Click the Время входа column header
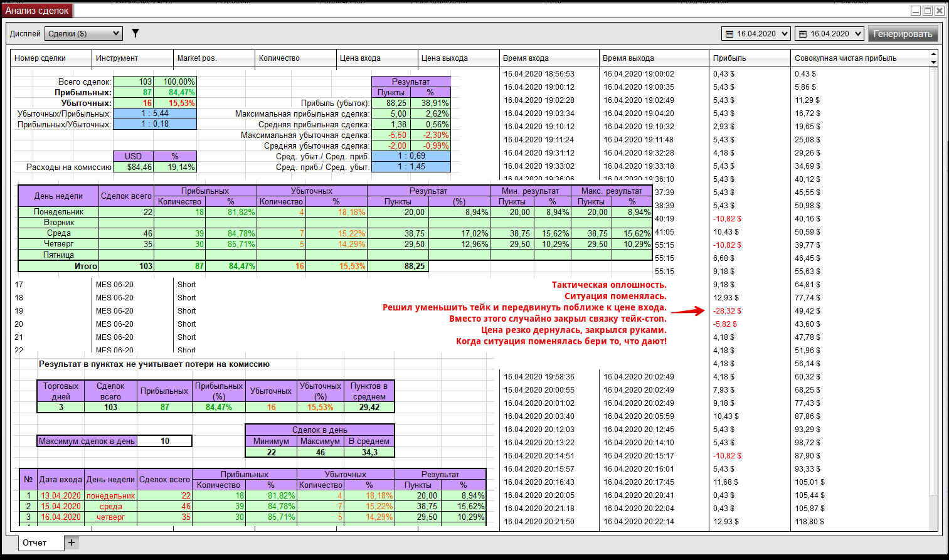 526,58
